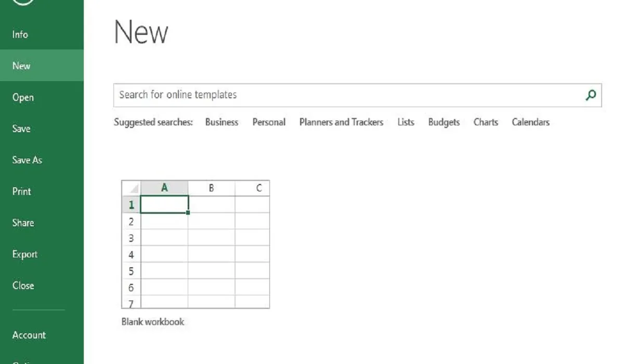The width and height of the screenshot is (624, 364).
Task: Click the Personal suggested search
Action: click(x=269, y=122)
